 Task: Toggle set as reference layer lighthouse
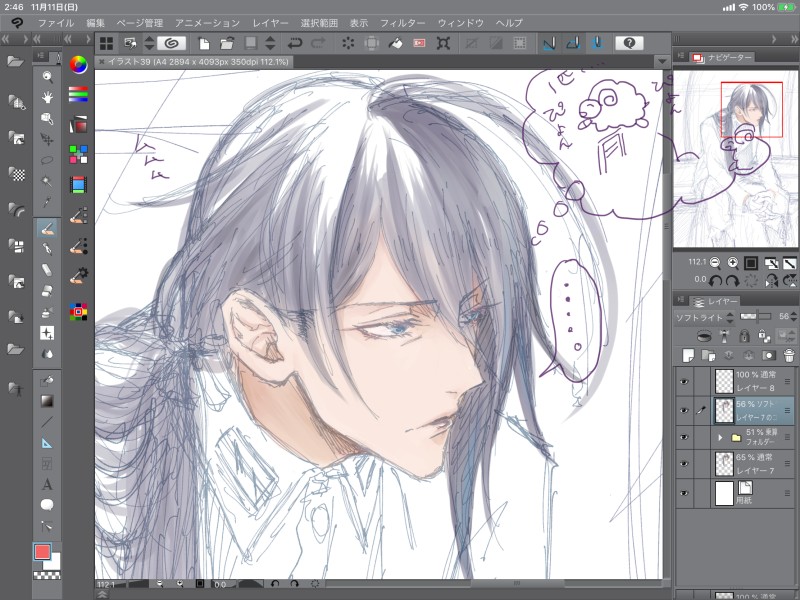pos(724,336)
